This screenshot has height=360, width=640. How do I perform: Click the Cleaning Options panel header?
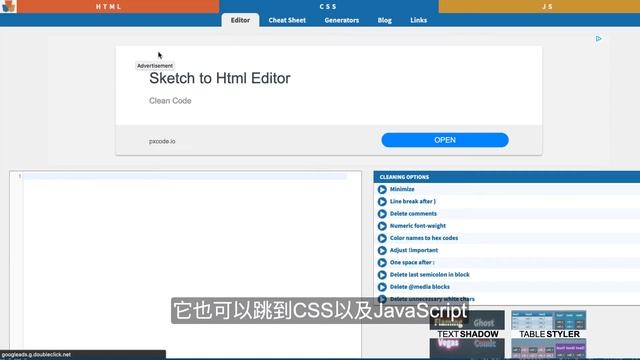click(x=507, y=177)
